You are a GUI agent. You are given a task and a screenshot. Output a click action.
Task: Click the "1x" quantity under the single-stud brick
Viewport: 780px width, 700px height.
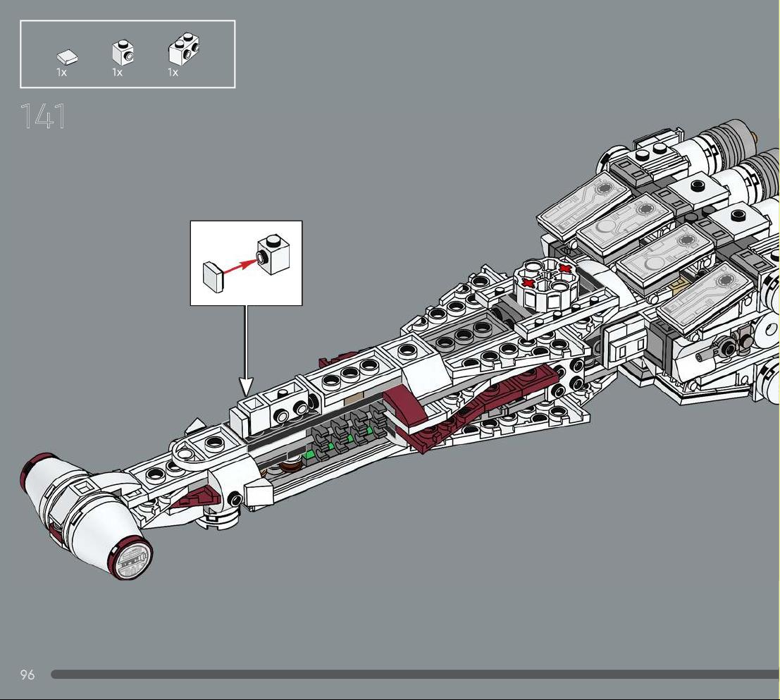(118, 73)
